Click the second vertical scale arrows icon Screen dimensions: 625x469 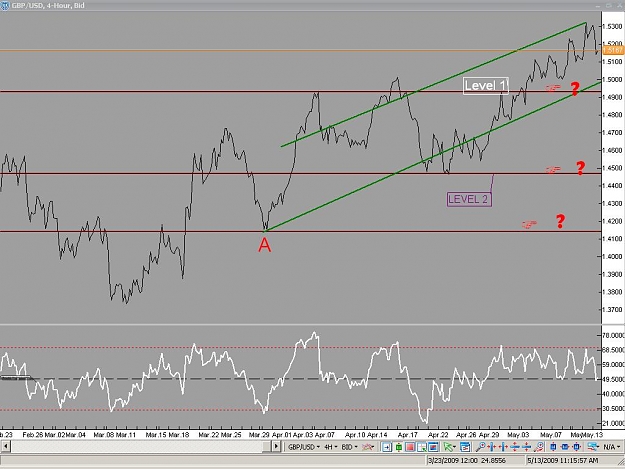(527, 447)
